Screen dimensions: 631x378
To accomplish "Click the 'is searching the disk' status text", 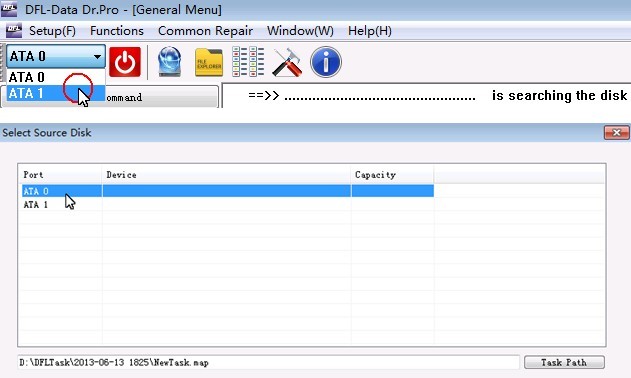I will click(559, 95).
